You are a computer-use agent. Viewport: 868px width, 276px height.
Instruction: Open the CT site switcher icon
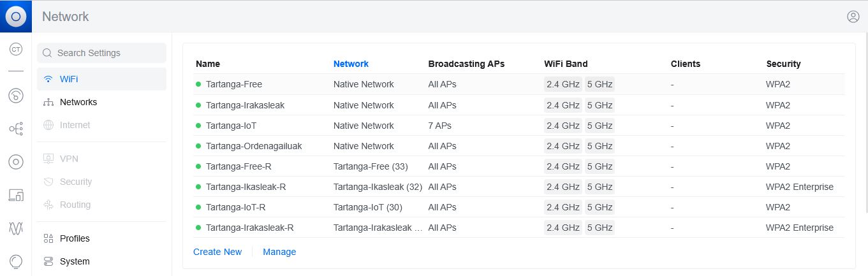tap(16, 49)
